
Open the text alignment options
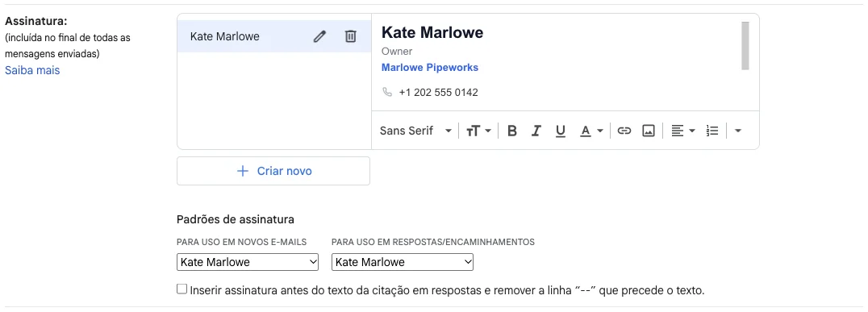coord(682,131)
